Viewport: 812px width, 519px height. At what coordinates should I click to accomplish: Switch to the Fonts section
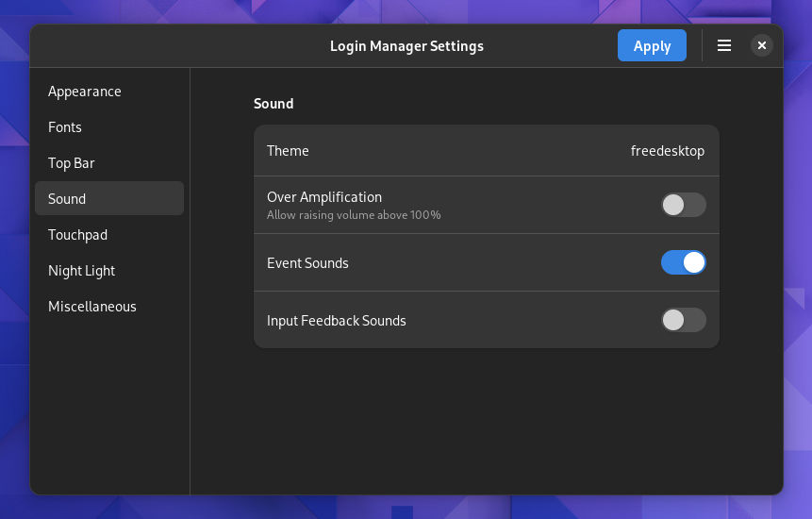tap(65, 127)
